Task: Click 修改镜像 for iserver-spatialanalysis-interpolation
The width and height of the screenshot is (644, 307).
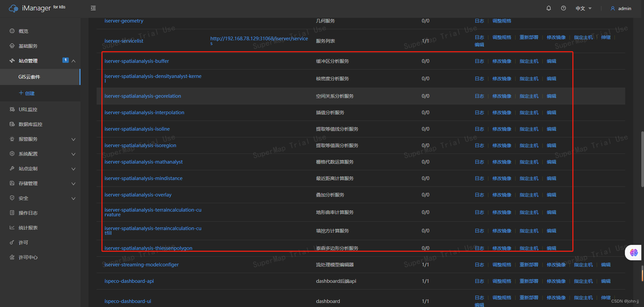Action: (x=502, y=113)
